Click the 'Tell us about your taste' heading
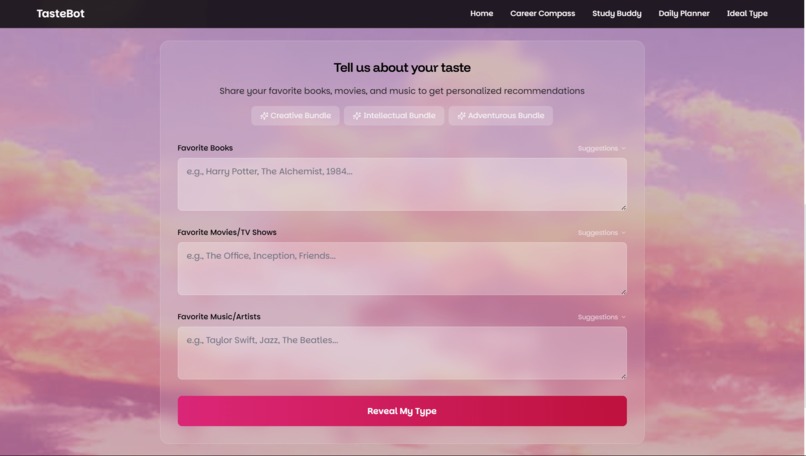This screenshot has height=456, width=806. click(x=402, y=67)
